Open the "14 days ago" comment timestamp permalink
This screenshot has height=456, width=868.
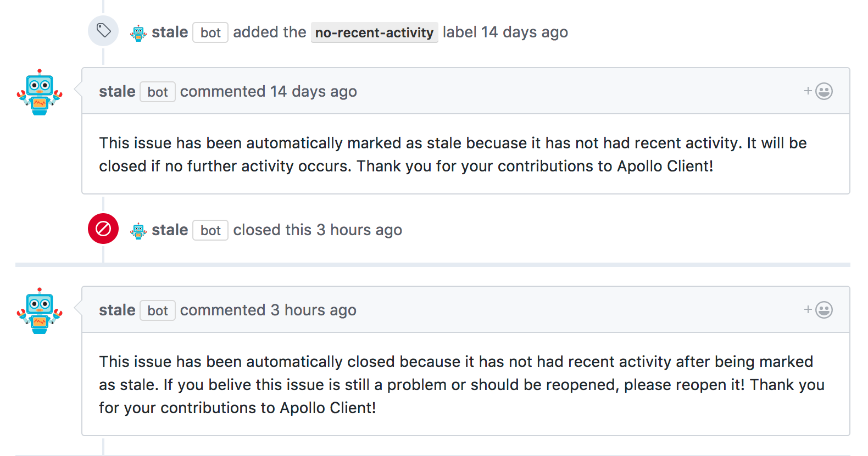point(313,92)
